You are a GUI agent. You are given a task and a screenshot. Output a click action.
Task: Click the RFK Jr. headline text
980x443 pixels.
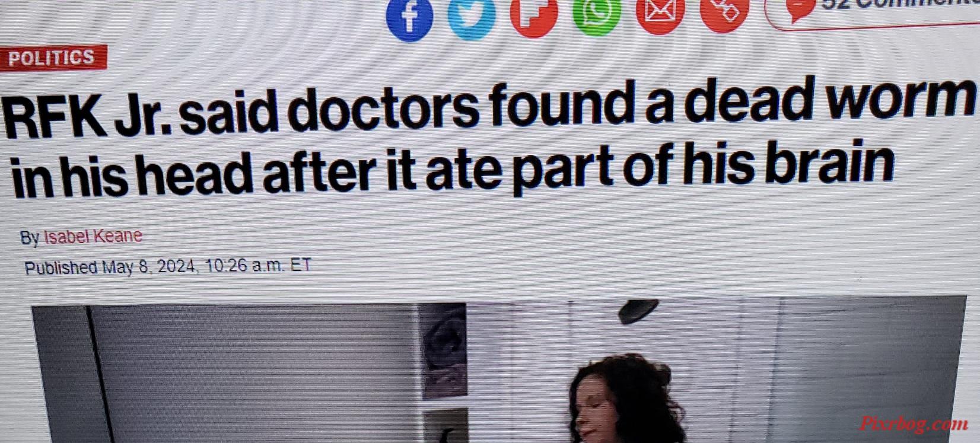489,136
